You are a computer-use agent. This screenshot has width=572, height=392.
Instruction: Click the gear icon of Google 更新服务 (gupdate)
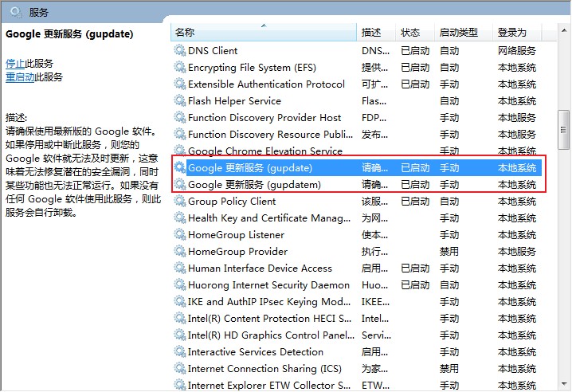click(180, 167)
